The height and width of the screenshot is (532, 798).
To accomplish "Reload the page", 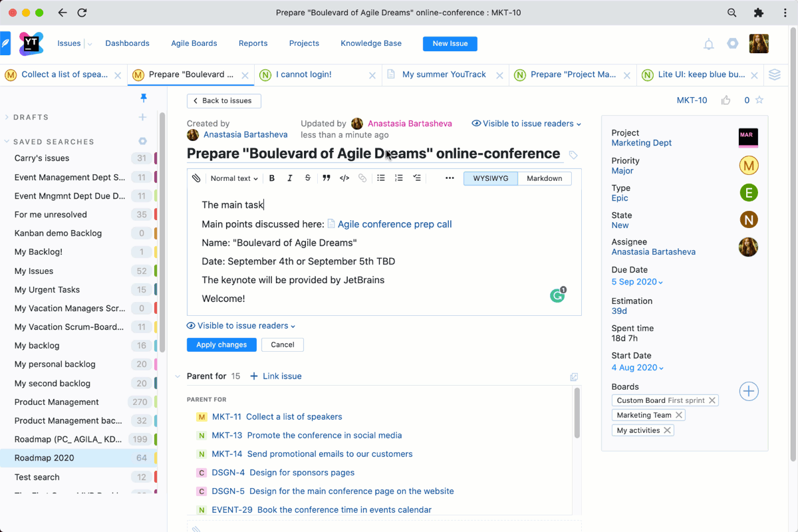I will click(x=82, y=13).
